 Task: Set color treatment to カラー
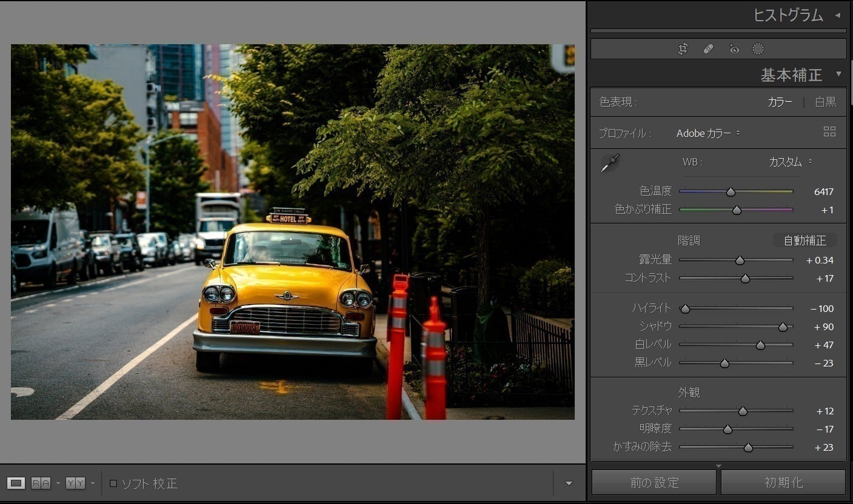780,102
